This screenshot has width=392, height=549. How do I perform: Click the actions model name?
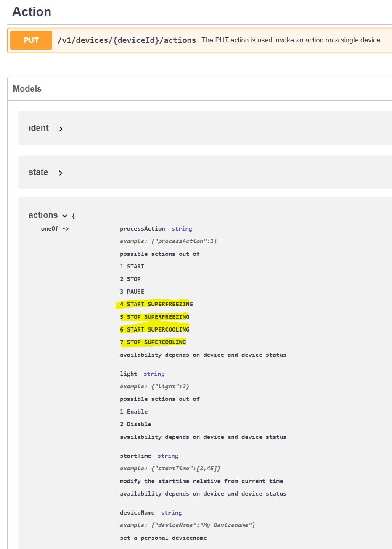tap(43, 215)
